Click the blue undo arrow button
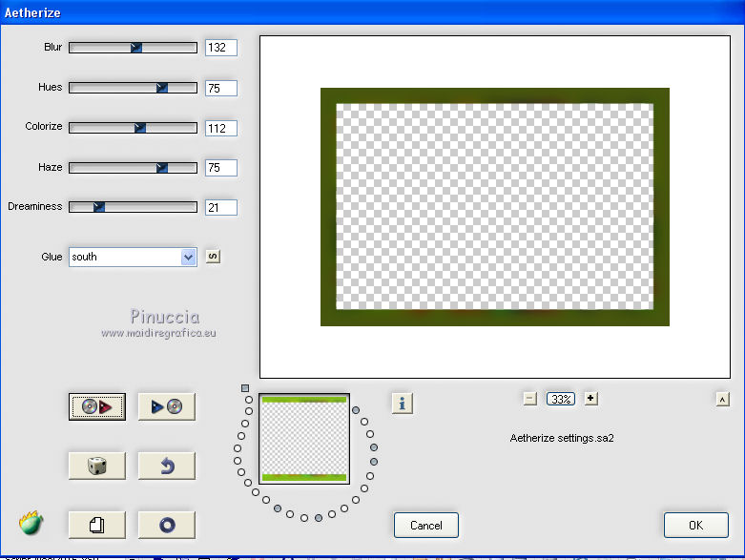The height and width of the screenshot is (560, 745). coord(166,466)
